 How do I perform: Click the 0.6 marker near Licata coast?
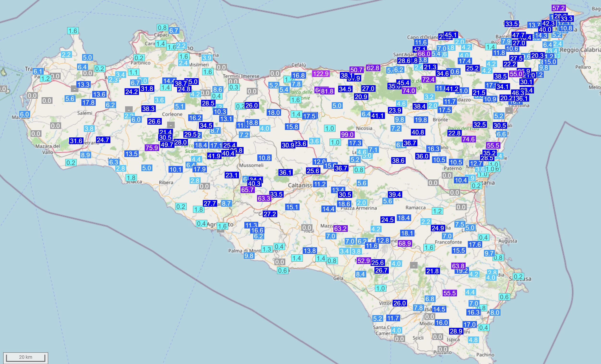(282, 270)
